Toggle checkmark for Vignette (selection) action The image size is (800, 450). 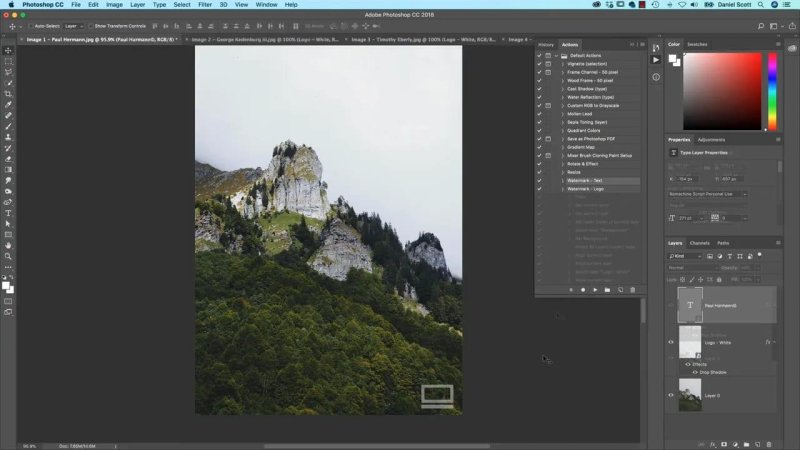(539, 64)
